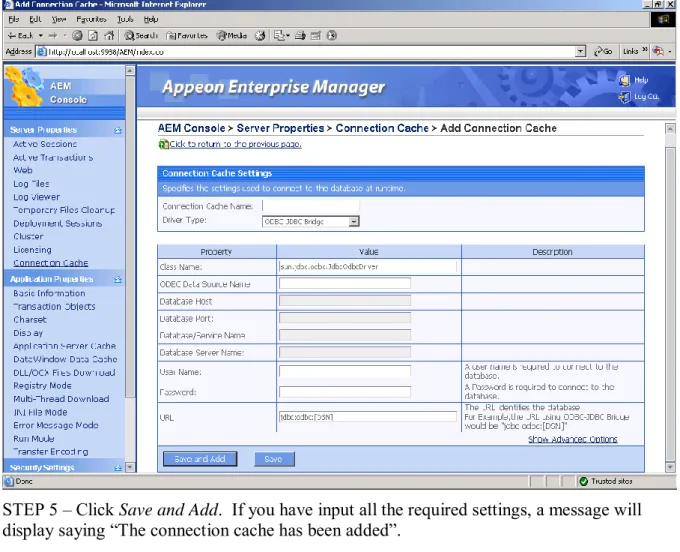Click the AEM Console gears logo
This screenshot has width=680, height=552.
25,86
